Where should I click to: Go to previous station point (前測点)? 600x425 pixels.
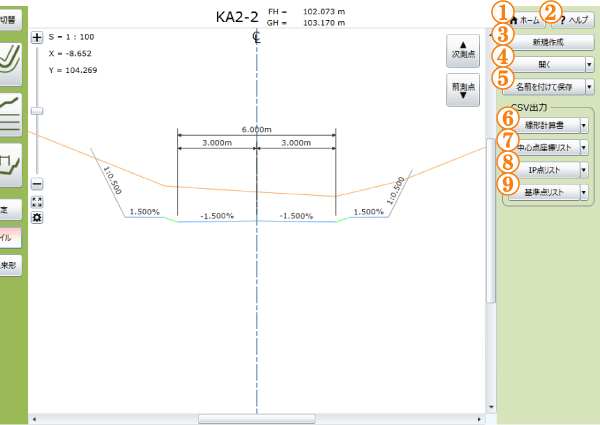463,90
